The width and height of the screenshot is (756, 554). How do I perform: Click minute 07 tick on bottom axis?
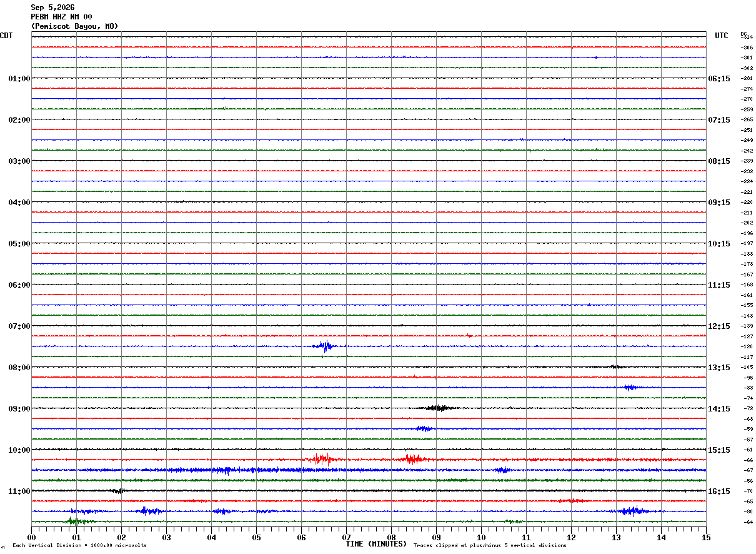click(346, 537)
